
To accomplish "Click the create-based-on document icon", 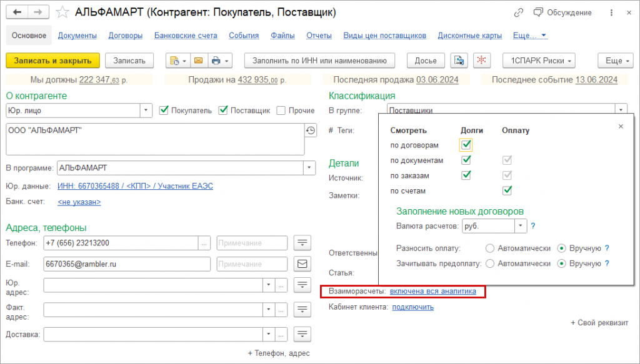I will click(178, 61).
